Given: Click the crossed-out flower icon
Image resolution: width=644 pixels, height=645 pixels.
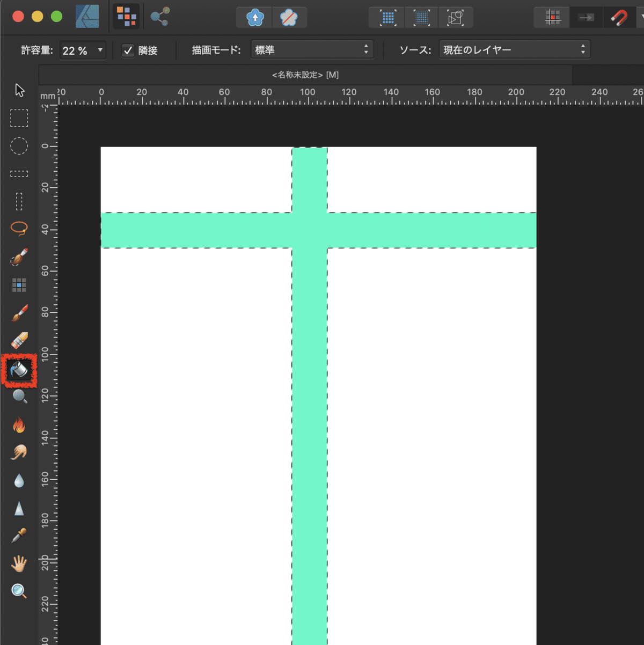Looking at the screenshot, I should (x=289, y=17).
